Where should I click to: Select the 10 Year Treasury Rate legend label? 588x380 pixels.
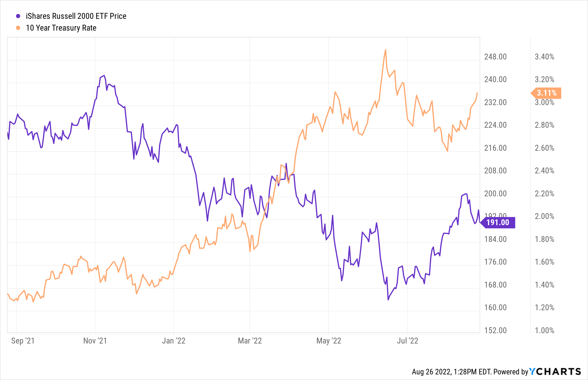point(61,28)
